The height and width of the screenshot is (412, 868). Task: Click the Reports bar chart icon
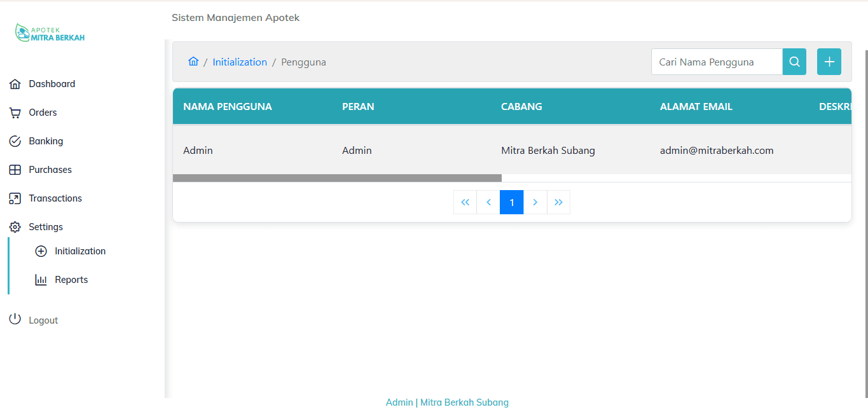pos(41,280)
